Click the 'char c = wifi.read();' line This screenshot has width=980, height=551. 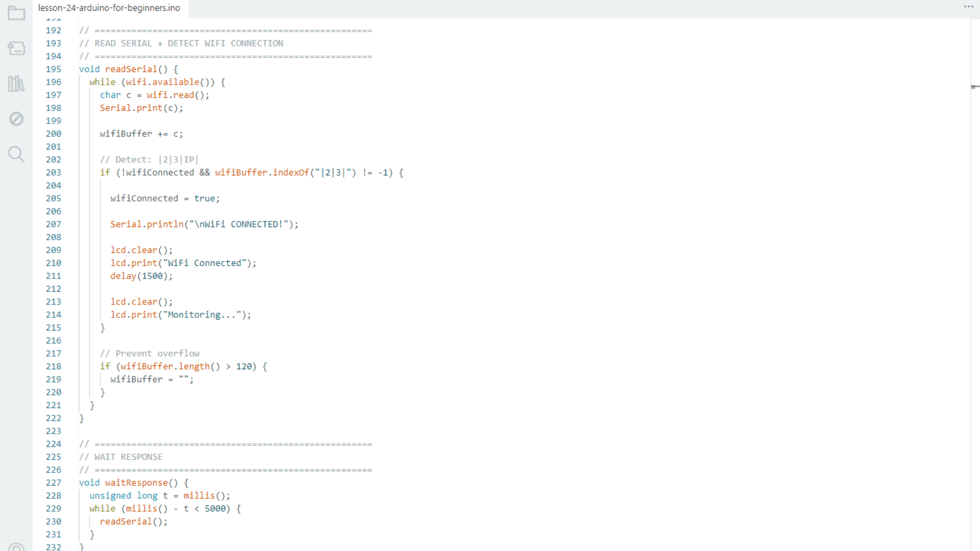tap(155, 95)
